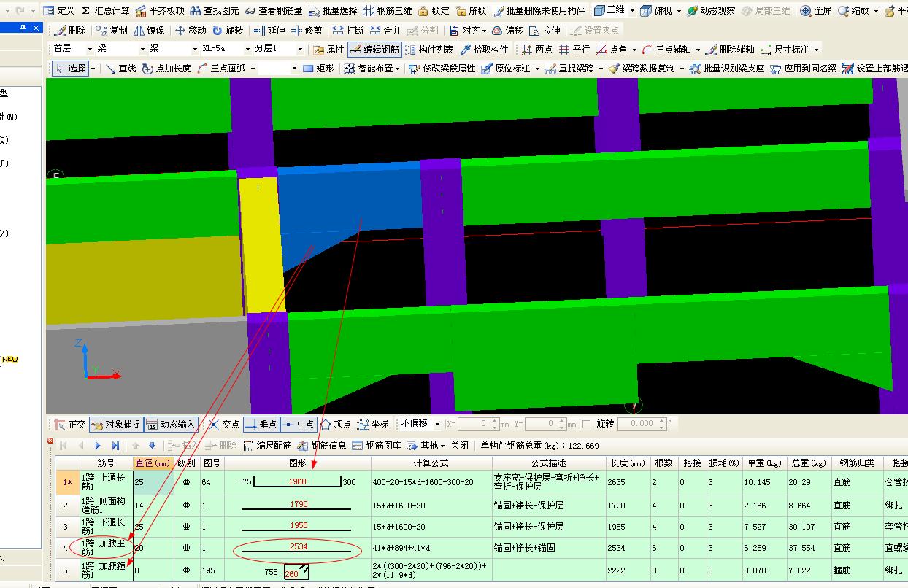
Task: Click the 合并 merge tool
Action: click(x=385, y=31)
